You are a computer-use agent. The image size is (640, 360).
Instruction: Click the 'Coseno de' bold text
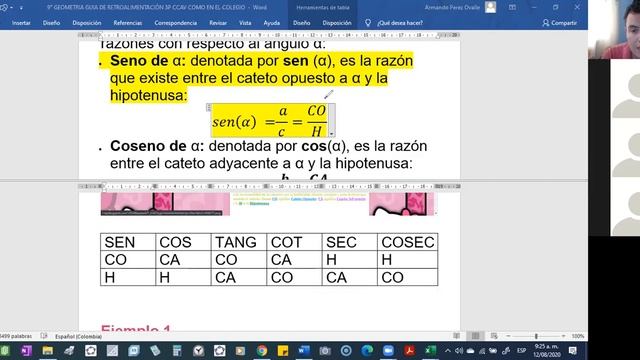148,146
